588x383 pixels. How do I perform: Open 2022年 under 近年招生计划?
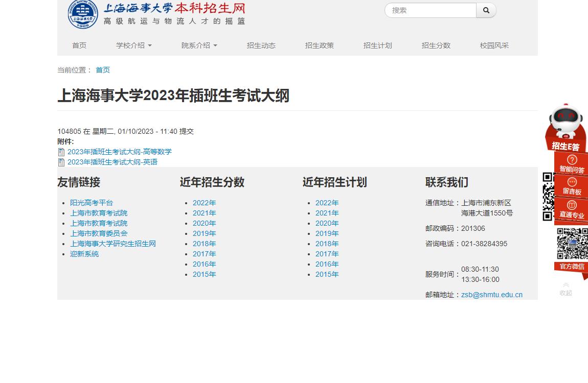tap(327, 203)
